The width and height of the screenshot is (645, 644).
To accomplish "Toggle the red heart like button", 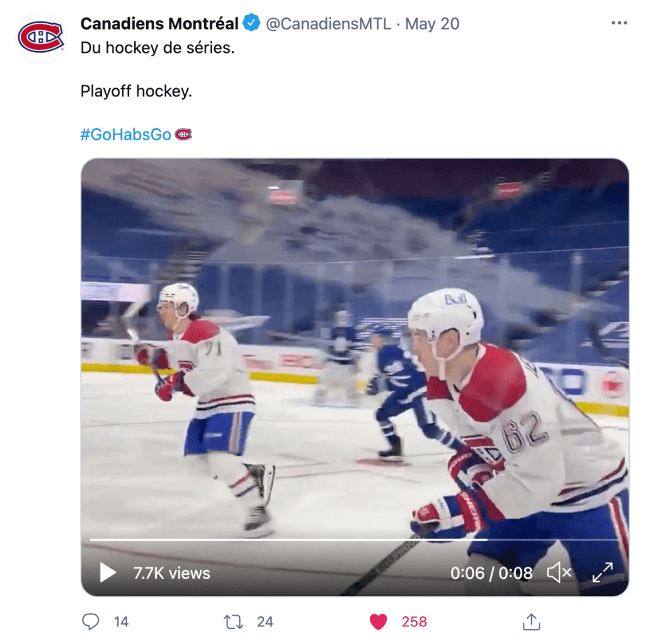I will (x=378, y=622).
